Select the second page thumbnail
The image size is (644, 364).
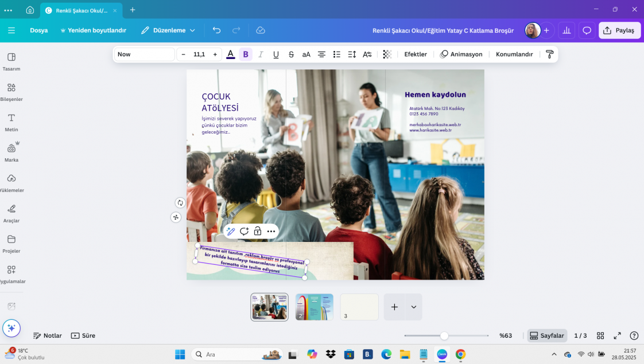314,307
